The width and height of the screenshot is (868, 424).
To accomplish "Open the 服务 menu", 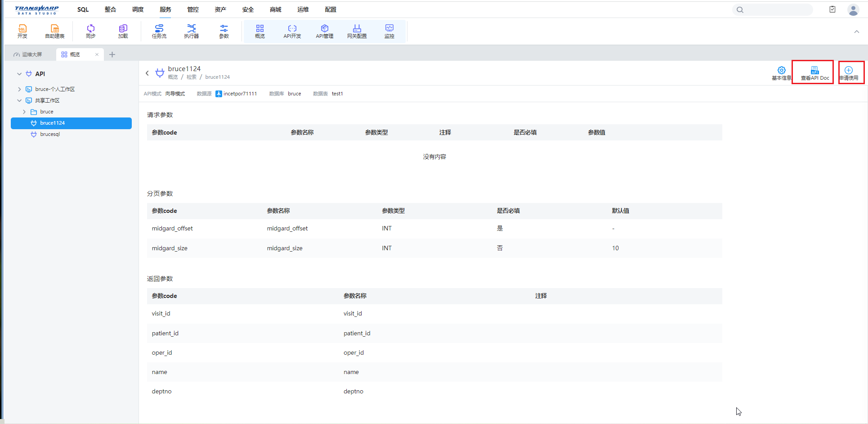I will (x=166, y=9).
